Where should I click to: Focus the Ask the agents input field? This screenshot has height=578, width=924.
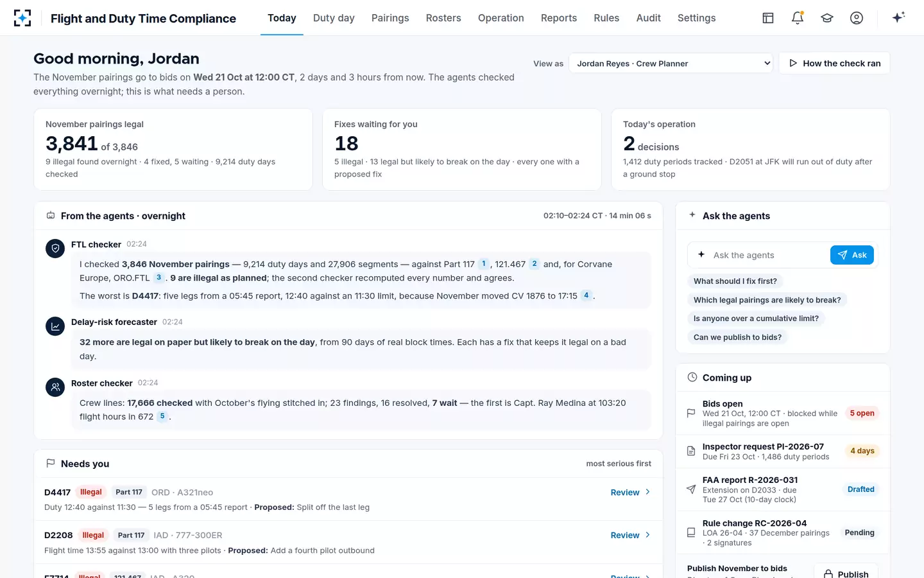pos(767,255)
